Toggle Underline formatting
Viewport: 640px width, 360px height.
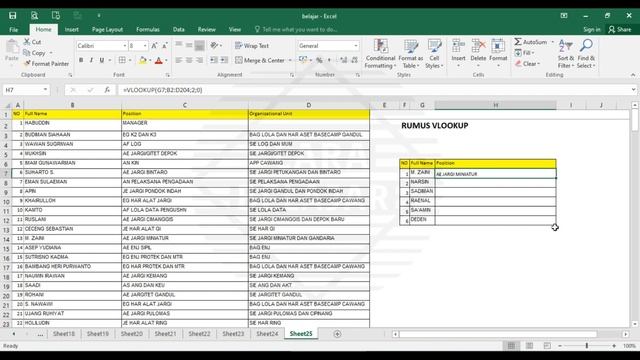tap(102, 60)
